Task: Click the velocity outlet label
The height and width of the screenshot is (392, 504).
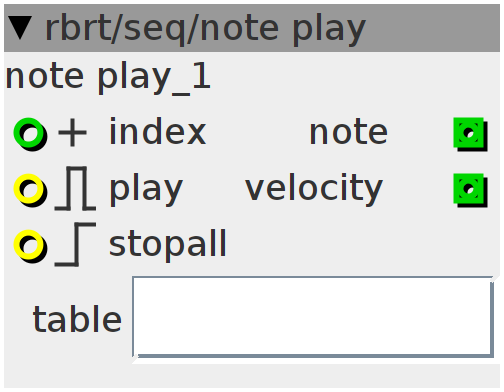Action: pyautogui.click(x=314, y=189)
